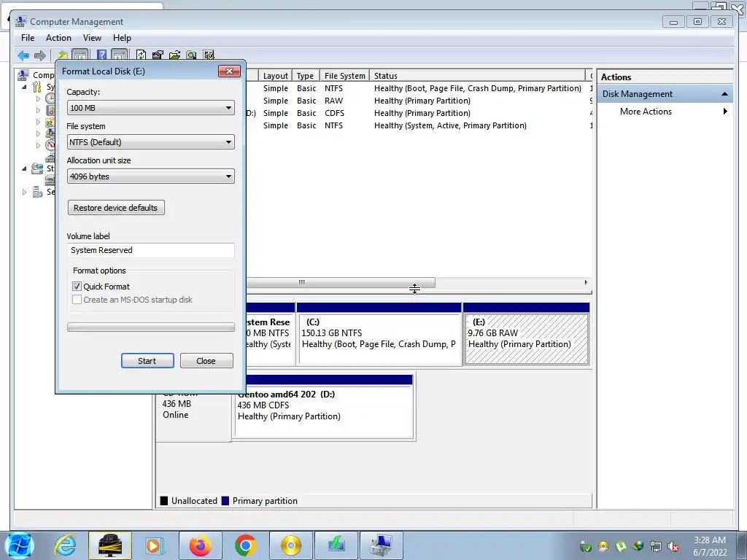Select the System Tools wrench icon in tree
Screen dimensions: 747x560
tap(37, 87)
